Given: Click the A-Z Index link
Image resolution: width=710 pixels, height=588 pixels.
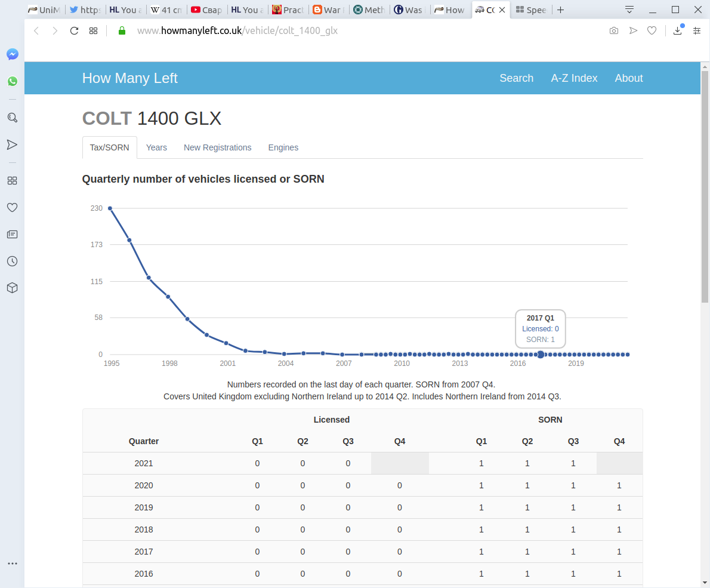Looking at the screenshot, I should (x=574, y=78).
